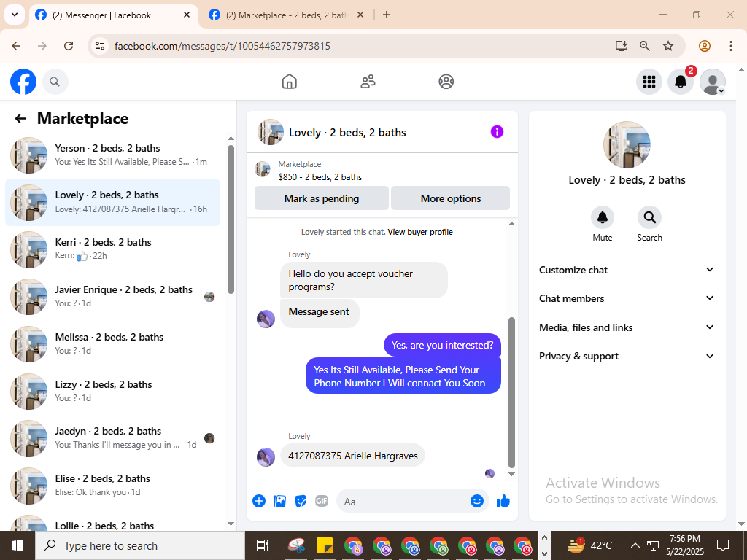Click the '4127087375 Arielle Hargraves' message
This screenshot has height=560, width=747.
pos(352,456)
